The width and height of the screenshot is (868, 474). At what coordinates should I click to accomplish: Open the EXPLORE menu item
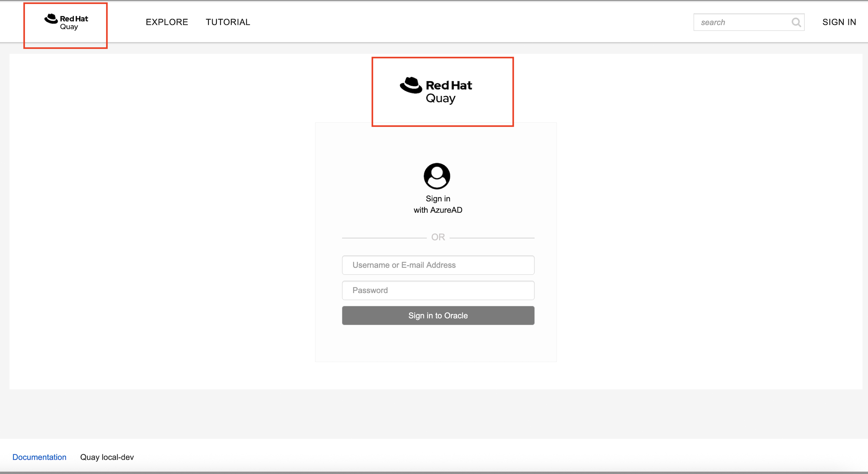click(167, 22)
